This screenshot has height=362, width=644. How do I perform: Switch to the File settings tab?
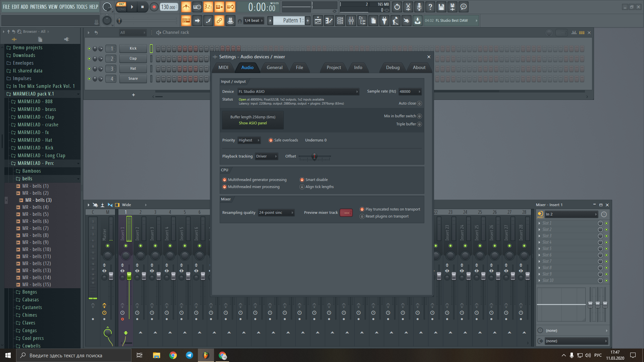click(299, 67)
